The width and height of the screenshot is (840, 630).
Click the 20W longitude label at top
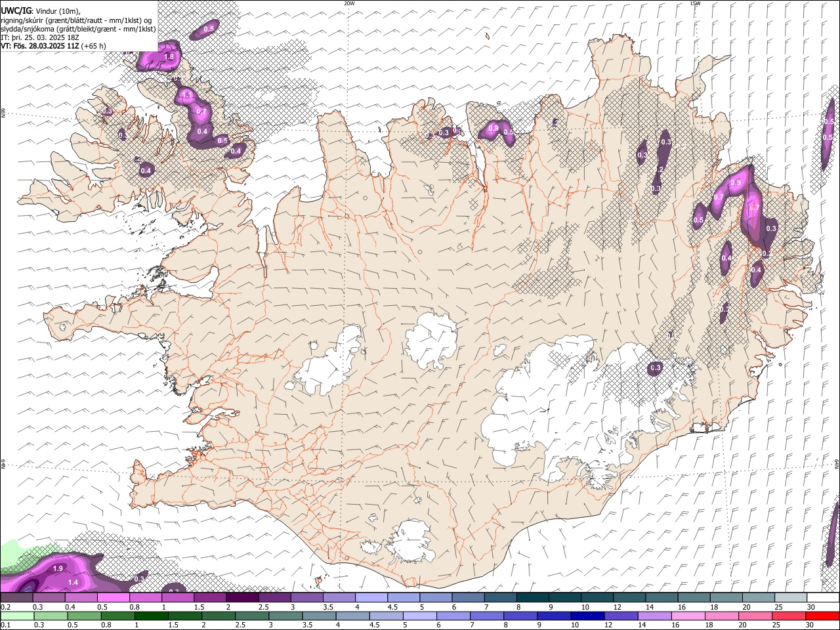350,3
